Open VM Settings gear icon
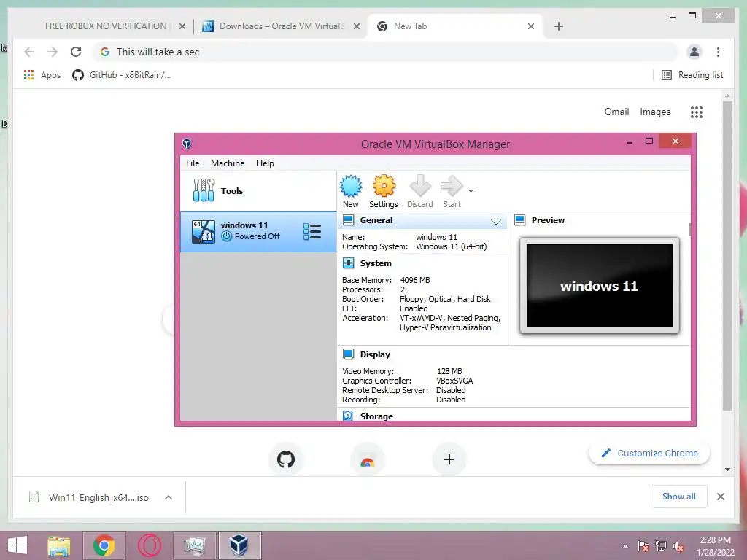Viewport: 747px width, 560px height. pyautogui.click(x=384, y=186)
